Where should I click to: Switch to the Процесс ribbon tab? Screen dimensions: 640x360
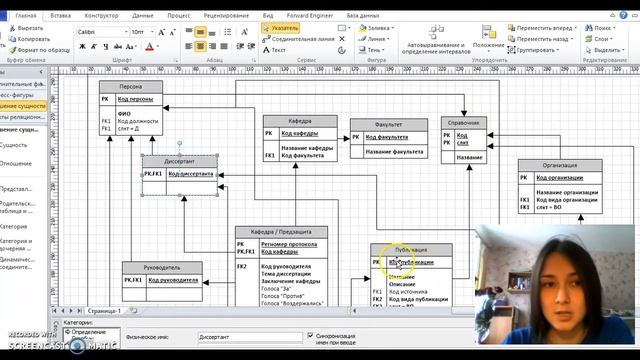click(178, 16)
